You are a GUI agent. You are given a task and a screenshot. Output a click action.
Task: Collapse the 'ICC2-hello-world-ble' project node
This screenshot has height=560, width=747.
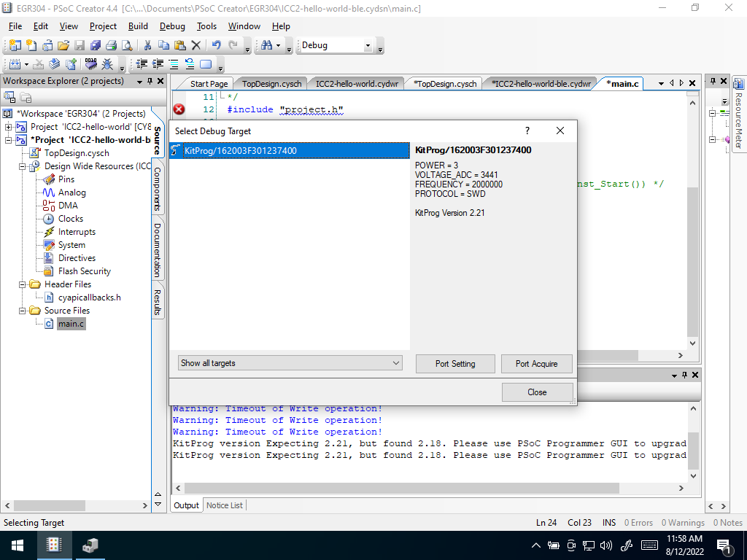click(x=9, y=140)
